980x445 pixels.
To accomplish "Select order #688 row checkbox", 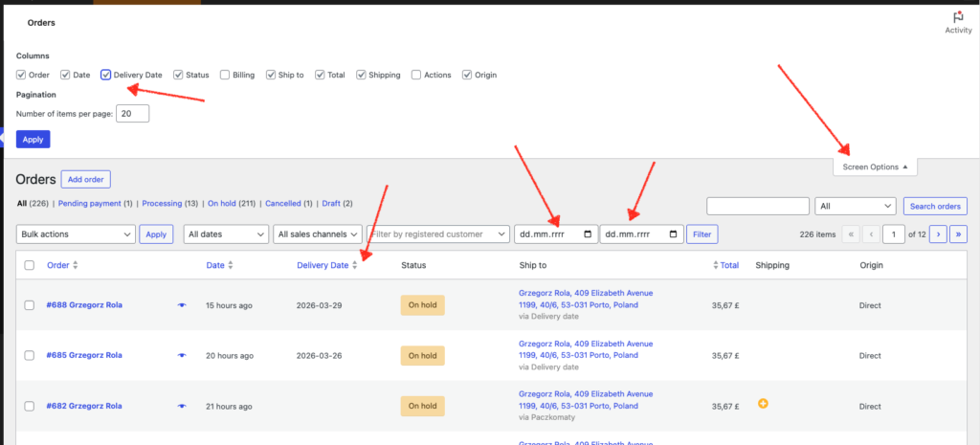I will [30, 305].
